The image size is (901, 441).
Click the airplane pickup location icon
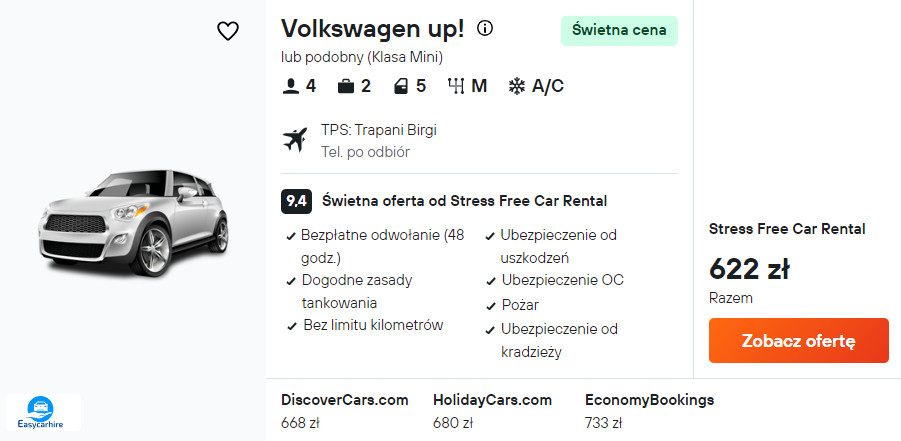point(294,140)
